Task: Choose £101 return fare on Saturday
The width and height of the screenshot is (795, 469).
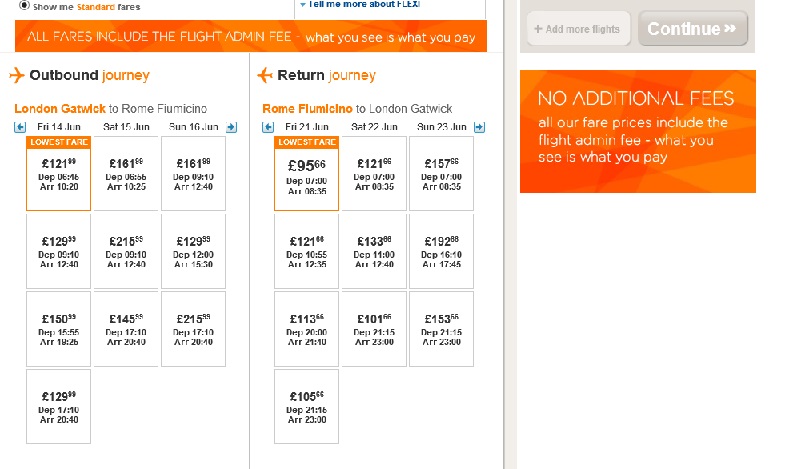Action: 374,328
